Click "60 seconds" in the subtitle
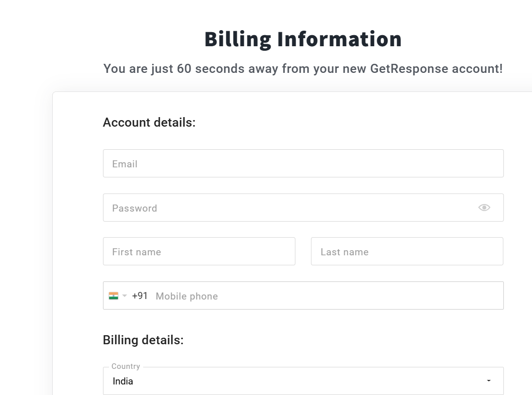532x395 pixels. (x=210, y=68)
